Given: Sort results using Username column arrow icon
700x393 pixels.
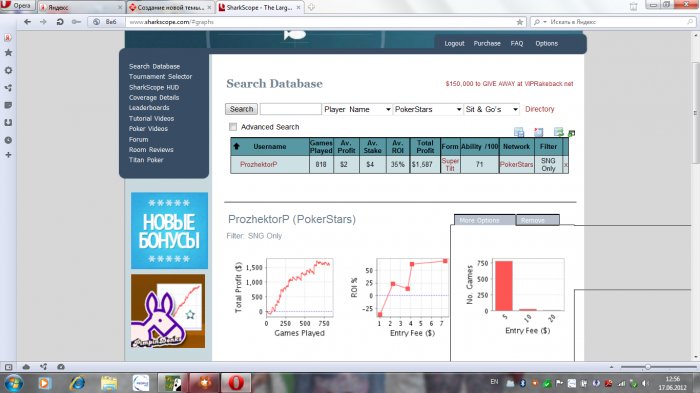Looking at the screenshot, I should (237, 146).
